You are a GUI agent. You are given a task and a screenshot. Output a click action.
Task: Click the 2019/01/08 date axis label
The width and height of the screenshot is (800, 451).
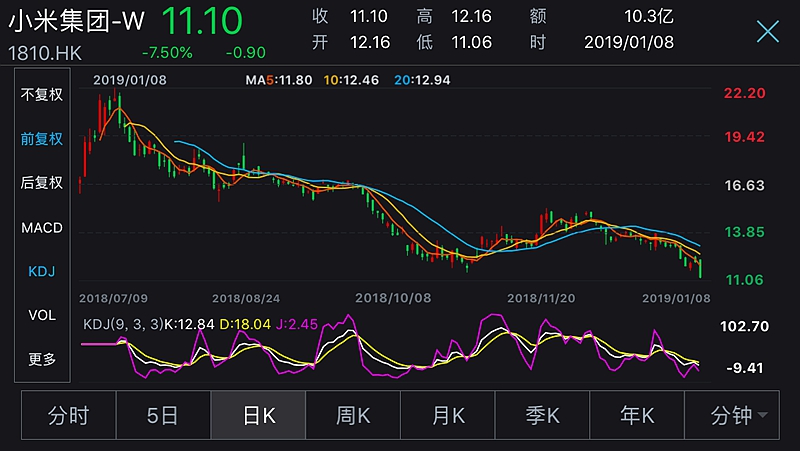coord(676,298)
